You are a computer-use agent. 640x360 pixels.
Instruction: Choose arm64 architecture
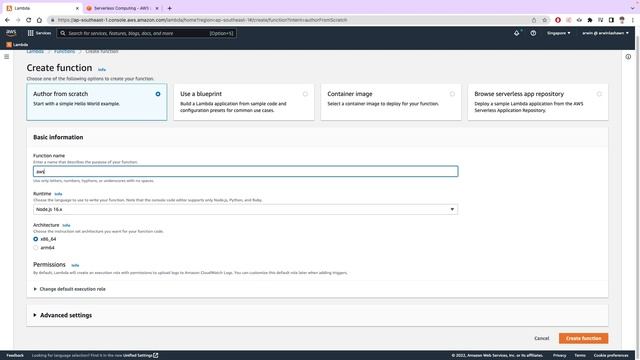36,248
